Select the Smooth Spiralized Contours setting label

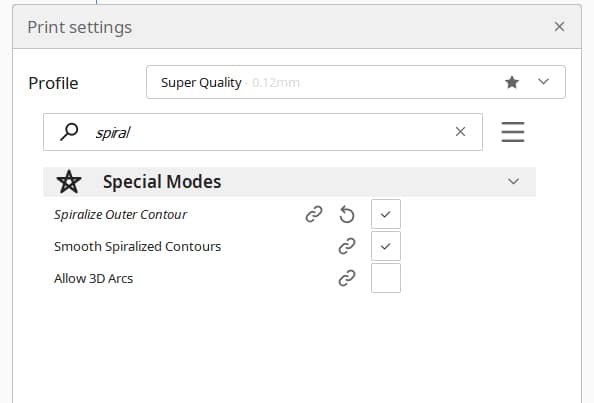[x=138, y=247]
